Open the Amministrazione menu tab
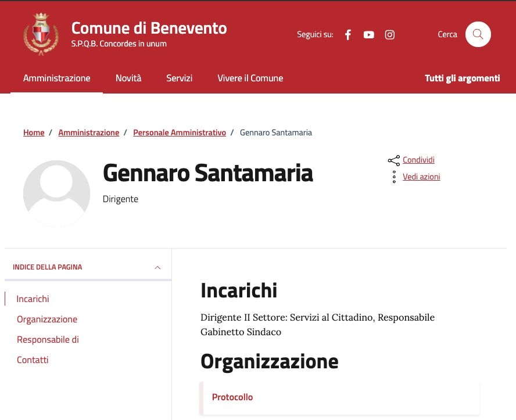 [57, 78]
